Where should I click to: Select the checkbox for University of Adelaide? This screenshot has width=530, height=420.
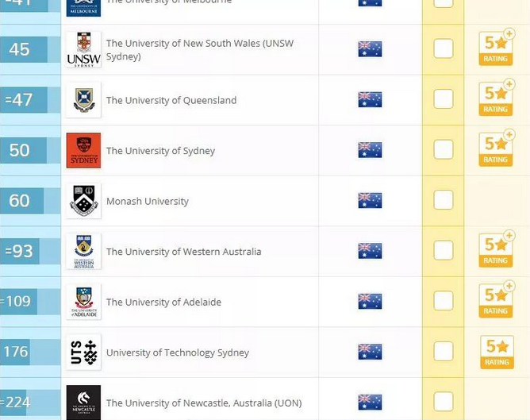point(444,301)
